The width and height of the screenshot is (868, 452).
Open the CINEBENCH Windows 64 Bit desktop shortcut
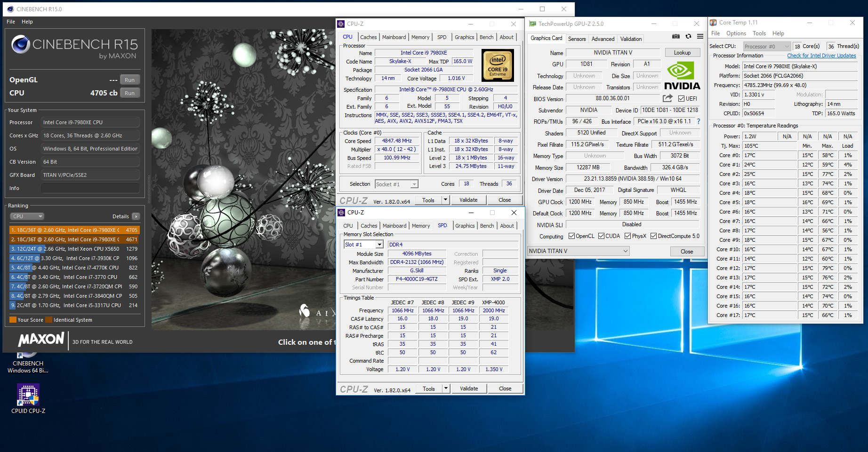[x=28, y=362]
